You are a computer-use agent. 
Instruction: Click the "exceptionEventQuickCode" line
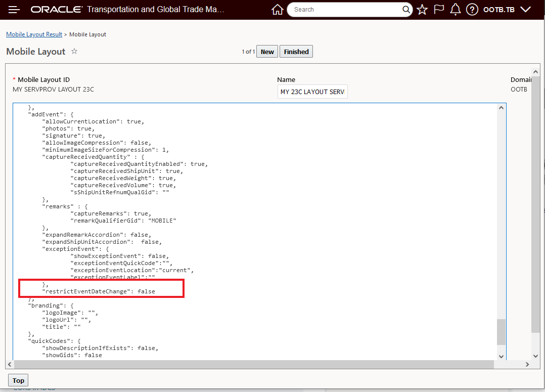121,264
